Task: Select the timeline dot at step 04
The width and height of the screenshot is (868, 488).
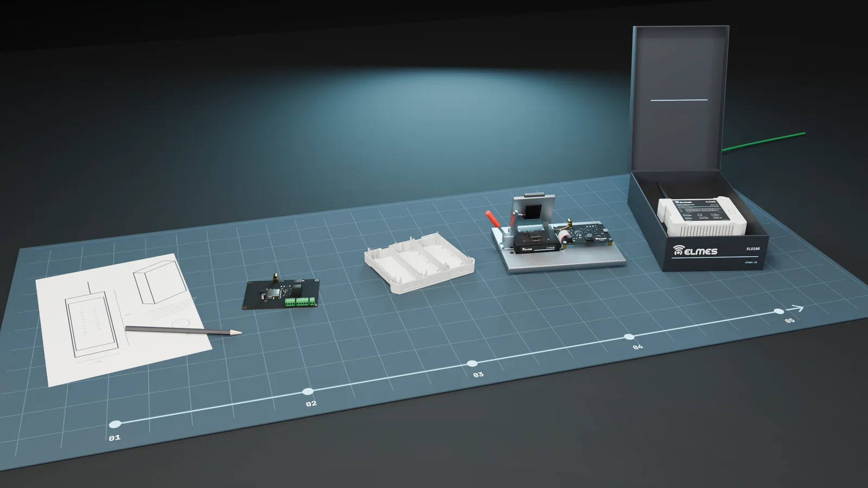Action: point(629,337)
